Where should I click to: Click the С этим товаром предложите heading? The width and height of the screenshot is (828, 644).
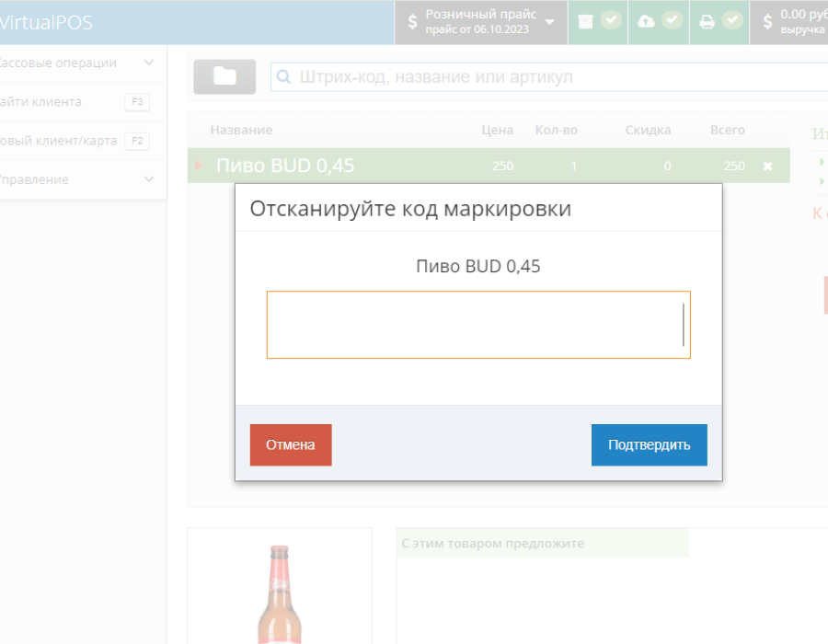click(x=493, y=543)
